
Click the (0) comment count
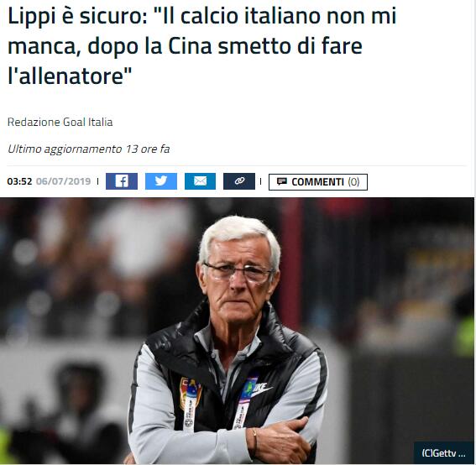[353, 182]
